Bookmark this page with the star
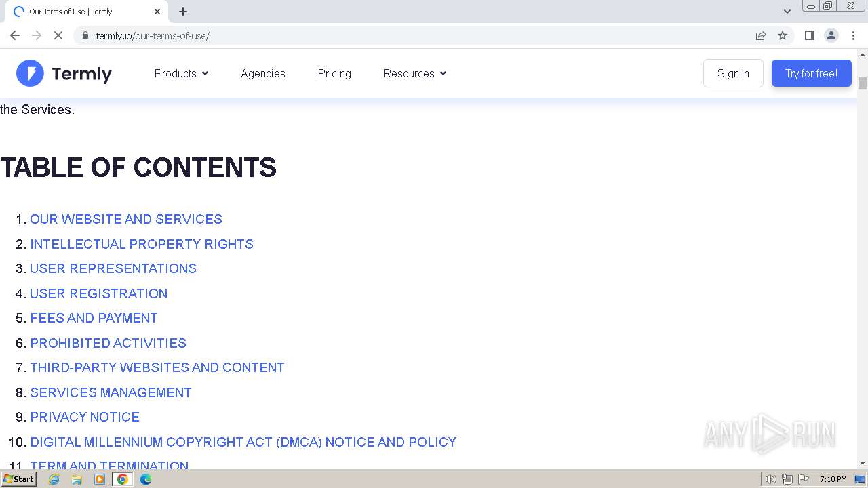 (783, 35)
